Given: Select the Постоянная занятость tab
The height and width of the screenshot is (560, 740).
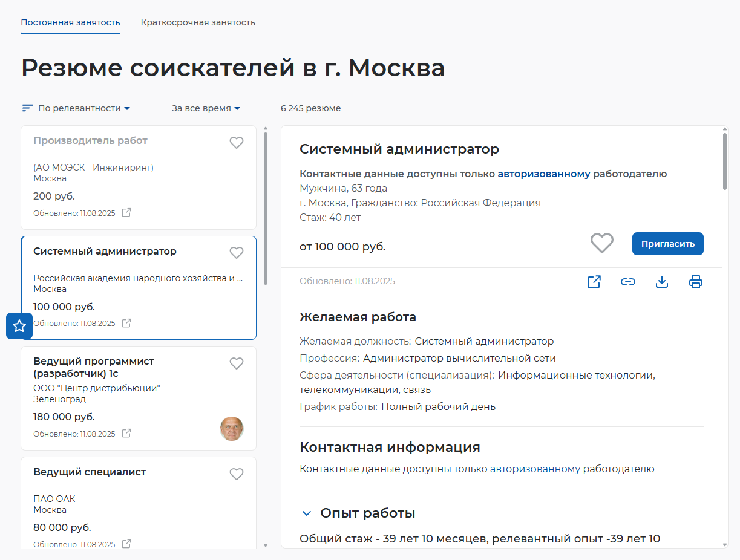Looking at the screenshot, I should (x=70, y=22).
